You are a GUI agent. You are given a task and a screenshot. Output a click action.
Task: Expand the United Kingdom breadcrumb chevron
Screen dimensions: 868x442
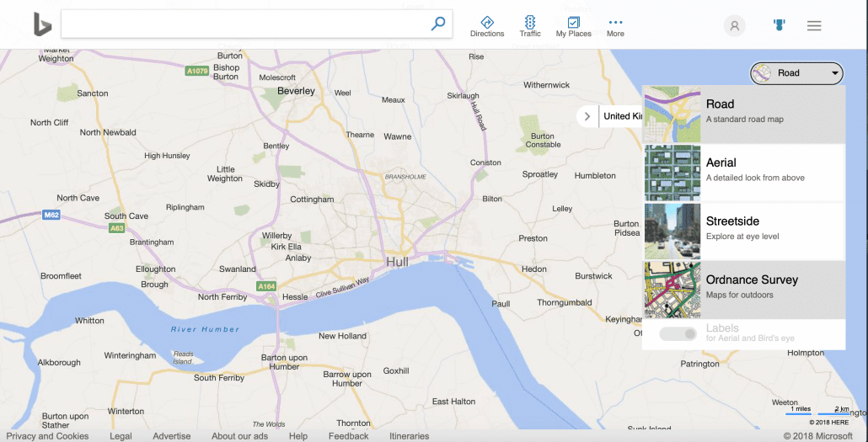(x=587, y=116)
